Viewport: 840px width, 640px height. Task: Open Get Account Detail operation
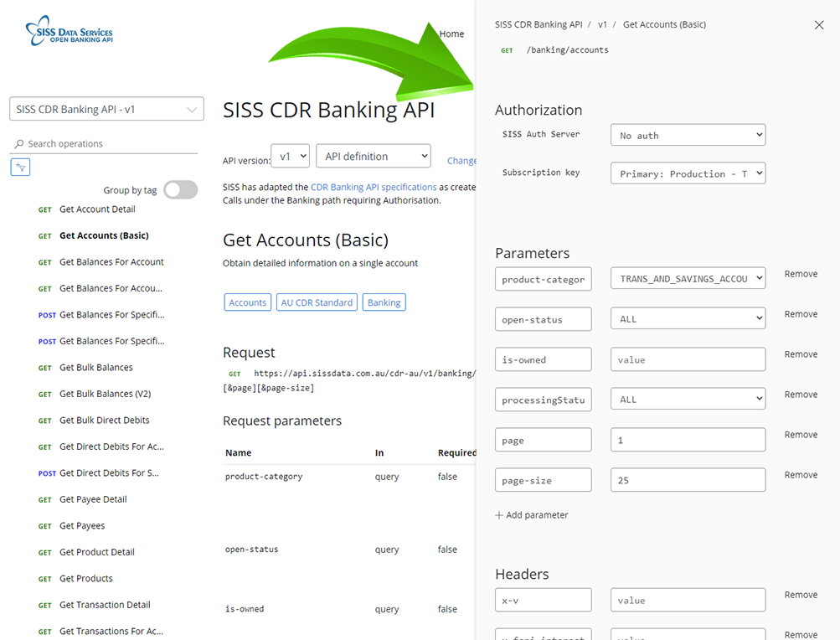pyautogui.click(x=97, y=209)
